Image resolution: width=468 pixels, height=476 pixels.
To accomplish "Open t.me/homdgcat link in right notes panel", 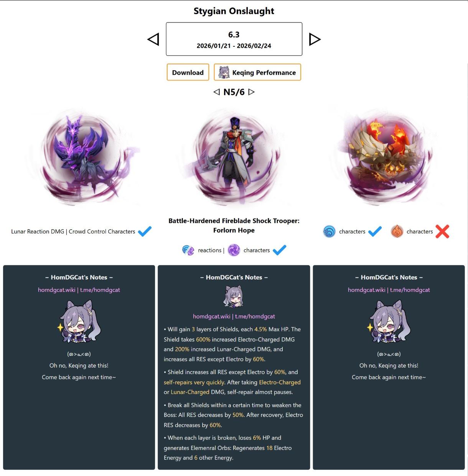I will coord(410,290).
